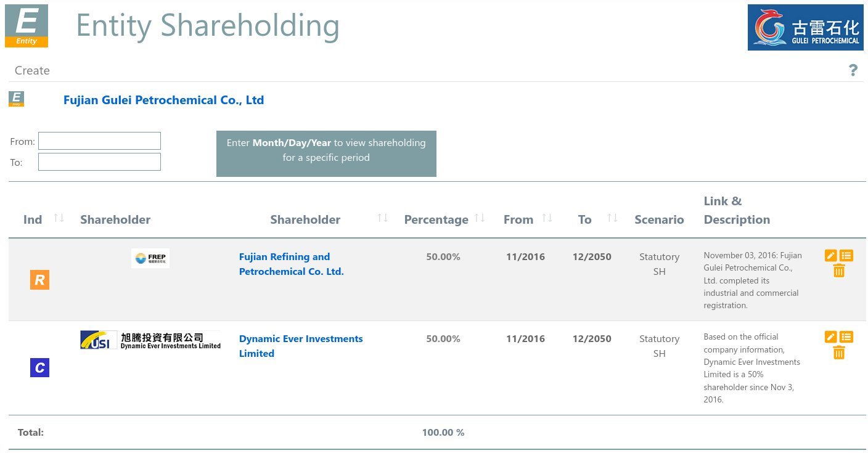The width and height of the screenshot is (868, 453).
Task: Sort table by Percentage column
Action: coord(480,218)
